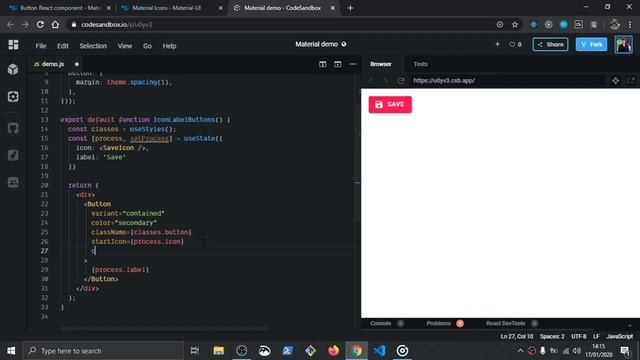Viewport: 640px width, 360px height.
Task: Click Ln 27, Col 10 status
Action: (x=517, y=336)
